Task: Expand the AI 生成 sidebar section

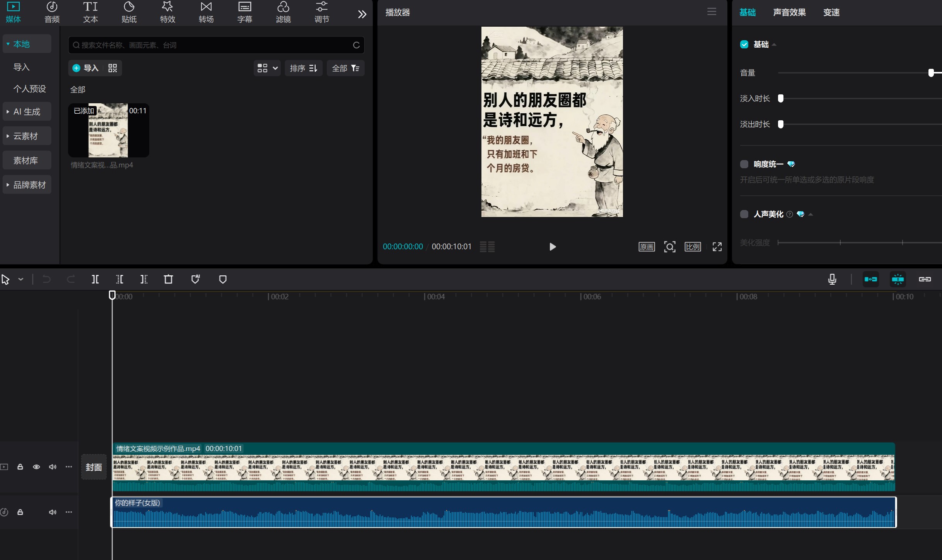Action: tap(27, 112)
